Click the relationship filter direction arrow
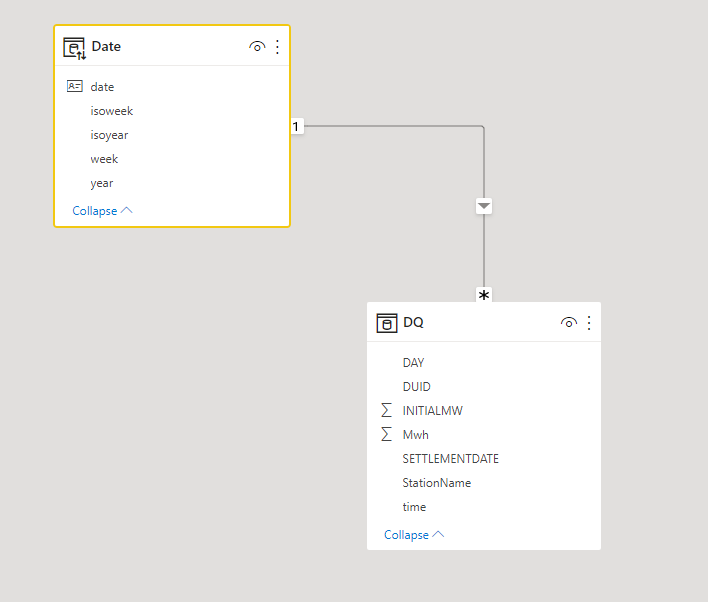Viewport: 708px width, 602px height. (484, 206)
